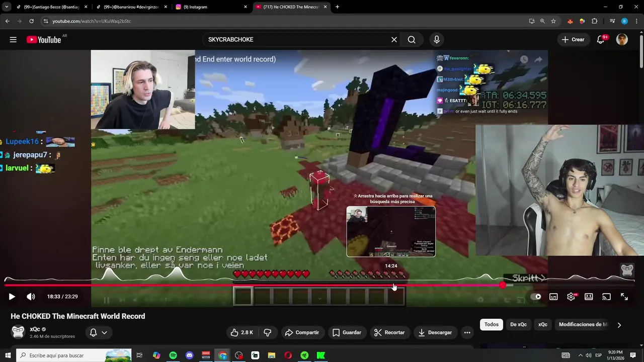
Task: Open the account avatar menu
Action: click(622, 40)
